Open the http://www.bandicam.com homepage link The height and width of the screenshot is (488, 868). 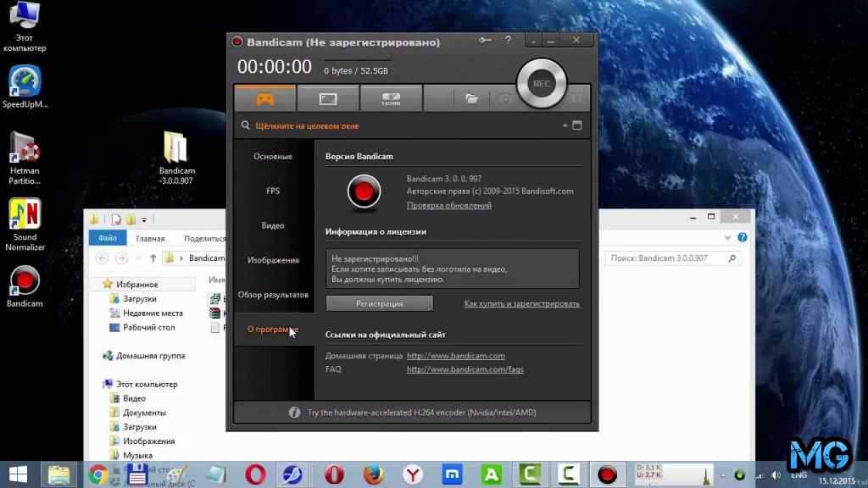[x=455, y=356]
